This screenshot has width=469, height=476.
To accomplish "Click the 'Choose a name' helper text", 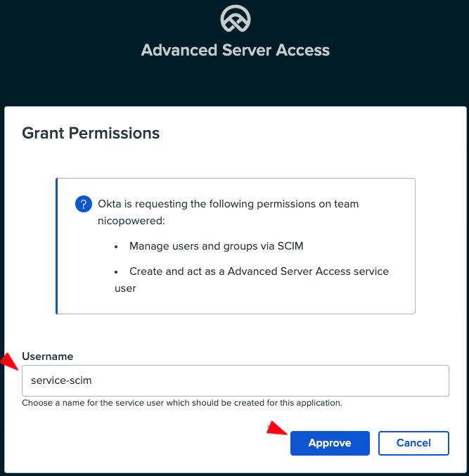I will point(181,404).
